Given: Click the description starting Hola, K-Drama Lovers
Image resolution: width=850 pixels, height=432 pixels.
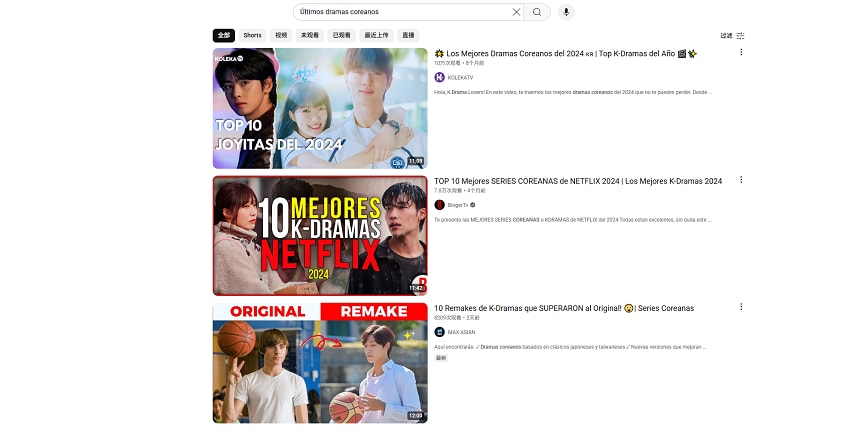Looking at the screenshot, I should (x=572, y=92).
